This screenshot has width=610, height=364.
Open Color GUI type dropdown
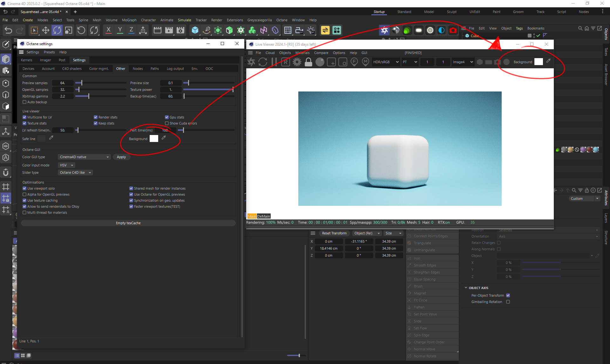click(x=84, y=157)
